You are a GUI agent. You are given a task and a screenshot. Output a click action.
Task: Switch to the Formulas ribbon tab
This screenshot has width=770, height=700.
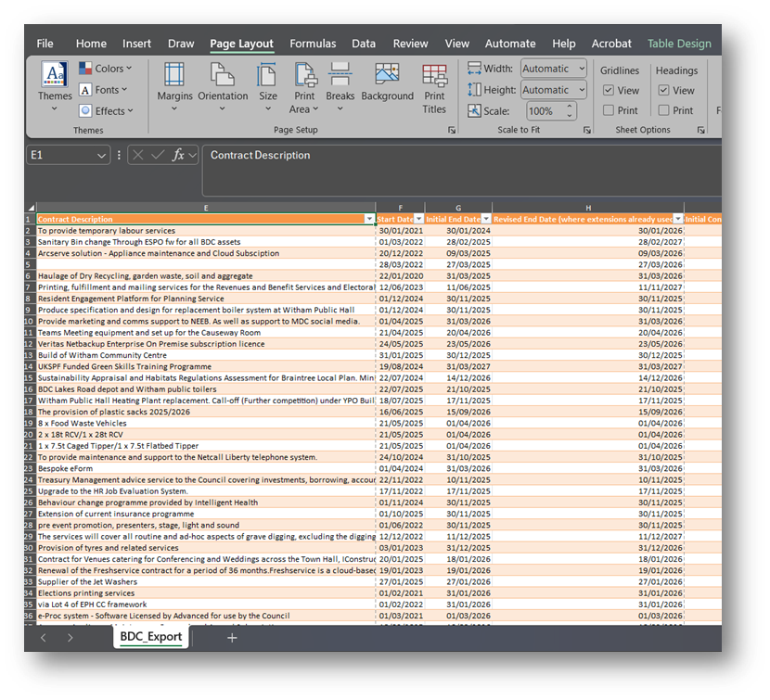tap(313, 44)
